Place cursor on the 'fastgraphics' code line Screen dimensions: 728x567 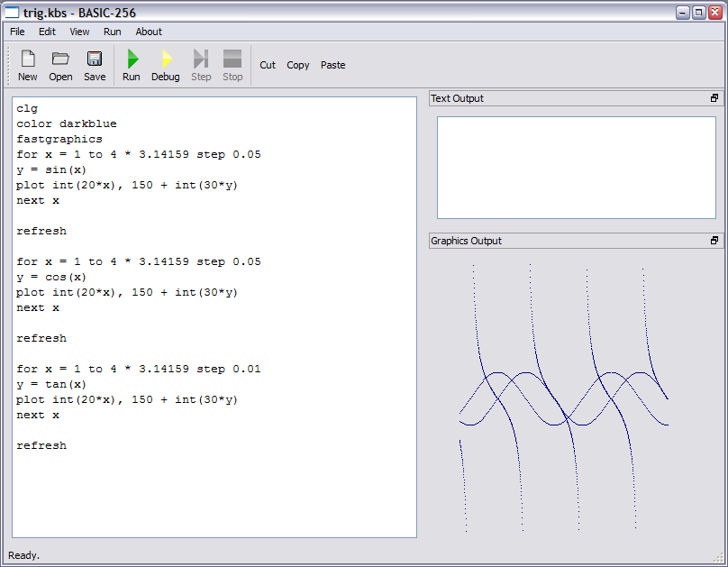pos(59,139)
